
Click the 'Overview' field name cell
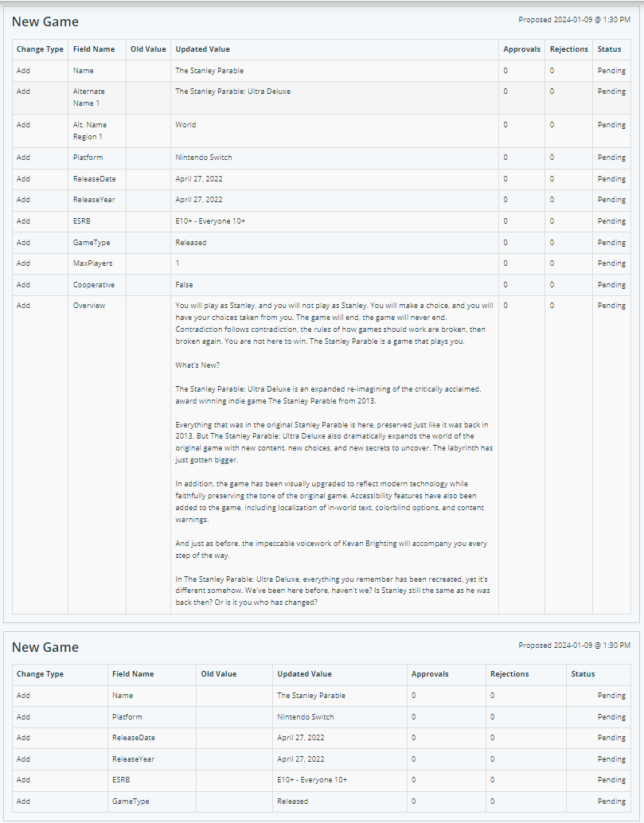(96, 454)
